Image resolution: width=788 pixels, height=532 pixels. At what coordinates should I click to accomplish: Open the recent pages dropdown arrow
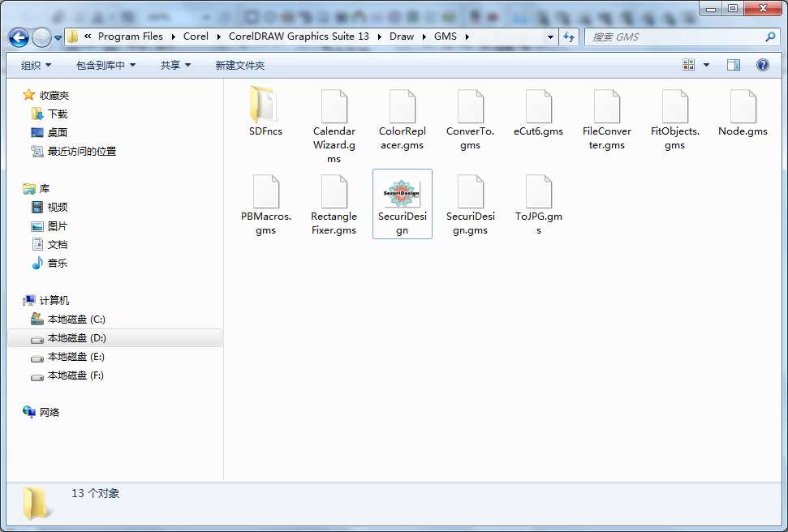[58, 37]
